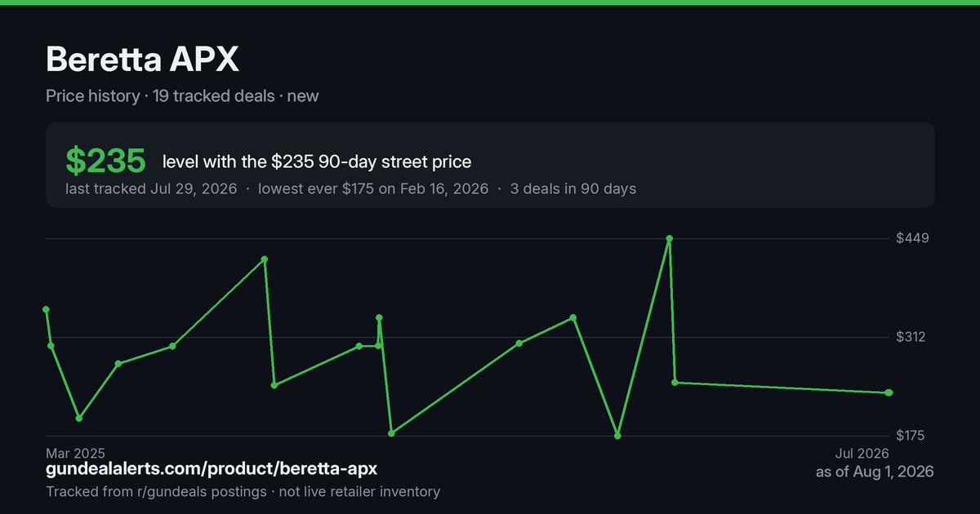Select the final data point at chart's right end
The width and height of the screenshot is (980, 514).
[889, 392]
